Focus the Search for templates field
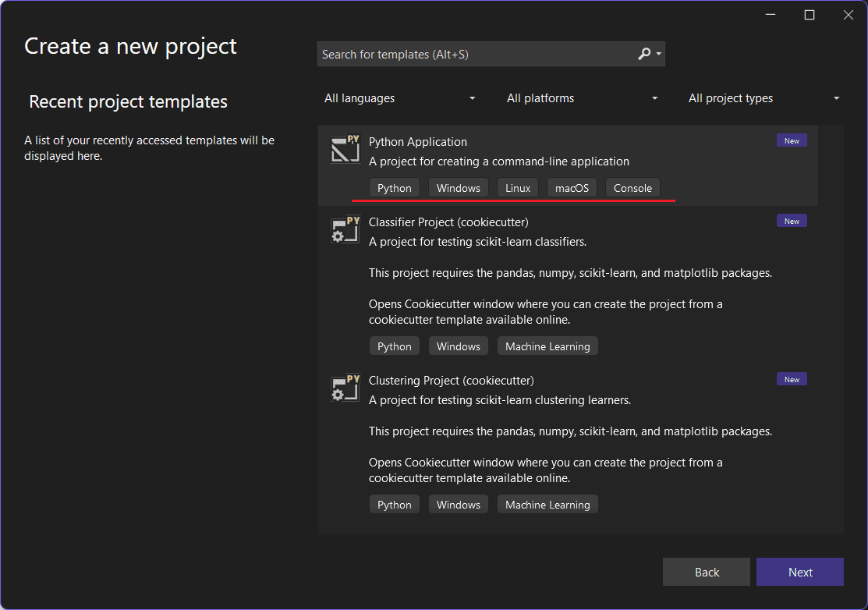This screenshot has height=610, width=868. [x=491, y=55]
